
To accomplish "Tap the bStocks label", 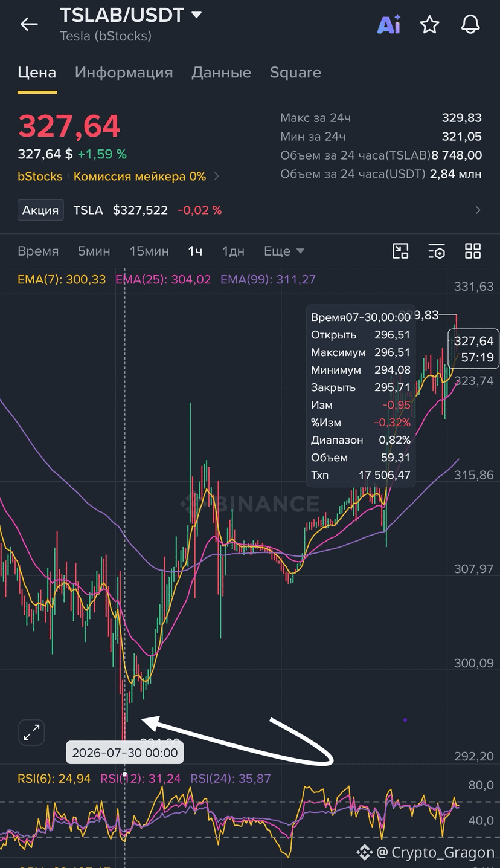I will point(40,177).
